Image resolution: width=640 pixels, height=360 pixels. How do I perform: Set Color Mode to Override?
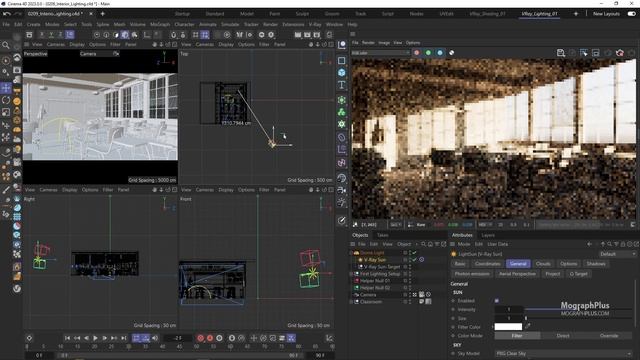click(609, 336)
